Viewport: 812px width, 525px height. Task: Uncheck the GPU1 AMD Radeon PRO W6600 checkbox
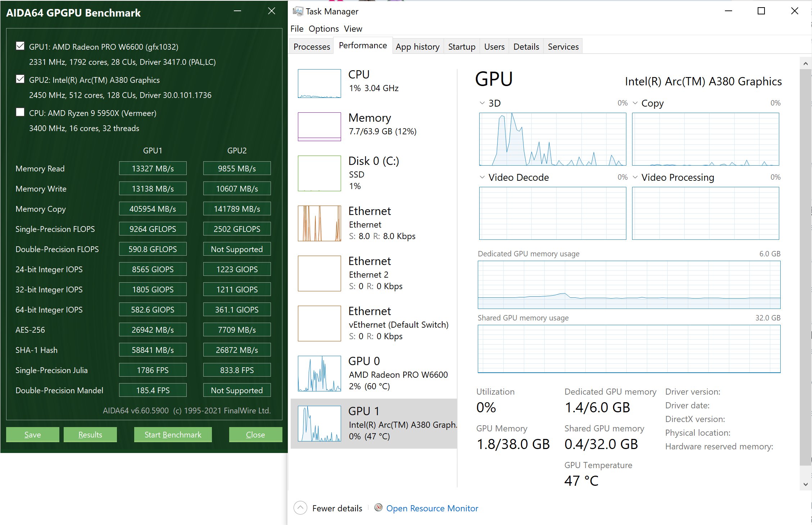(x=20, y=46)
